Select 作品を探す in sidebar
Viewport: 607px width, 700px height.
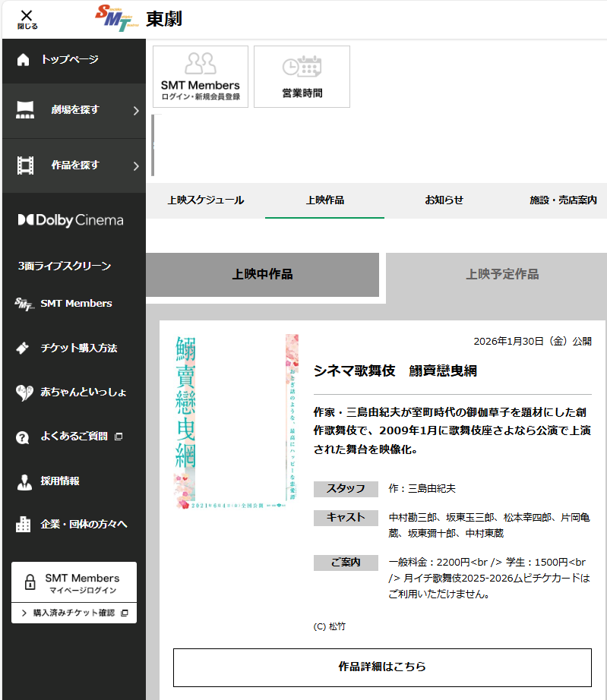pyautogui.click(x=75, y=166)
